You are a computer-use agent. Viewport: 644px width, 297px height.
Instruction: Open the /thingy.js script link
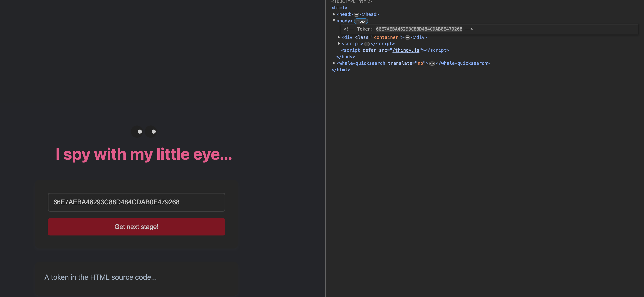point(406,50)
